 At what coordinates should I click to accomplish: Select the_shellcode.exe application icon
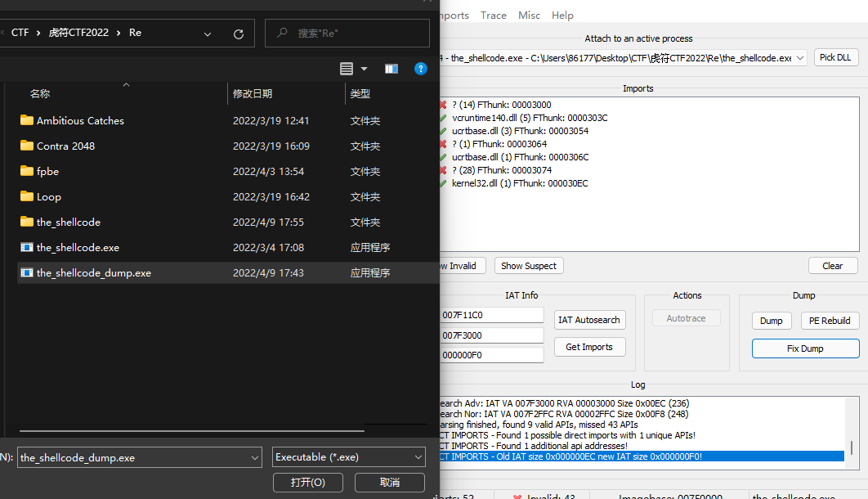point(25,247)
